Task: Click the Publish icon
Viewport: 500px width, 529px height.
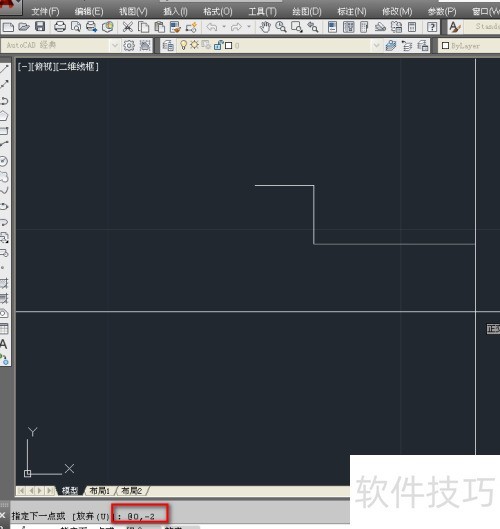Action: pos(92,27)
